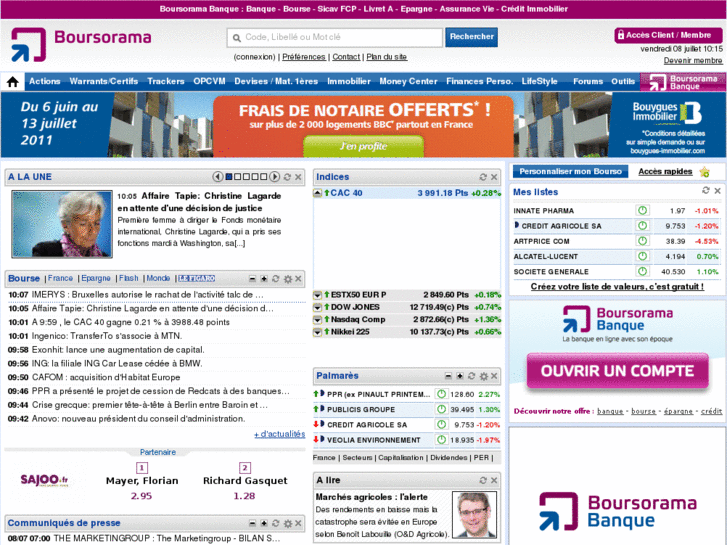Open the Plan du site link
This screenshot has height=545, width=727.
(x=387, y=57)
